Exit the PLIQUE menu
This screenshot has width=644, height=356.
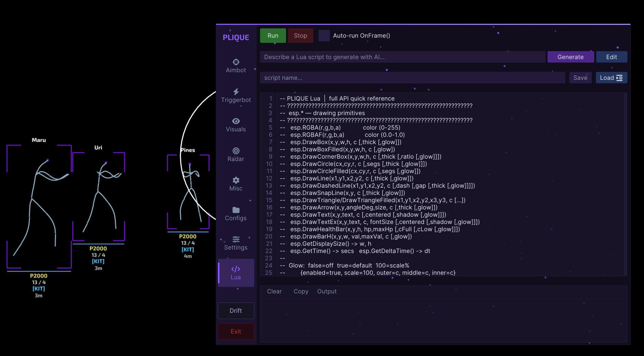[x=236, y=331]
